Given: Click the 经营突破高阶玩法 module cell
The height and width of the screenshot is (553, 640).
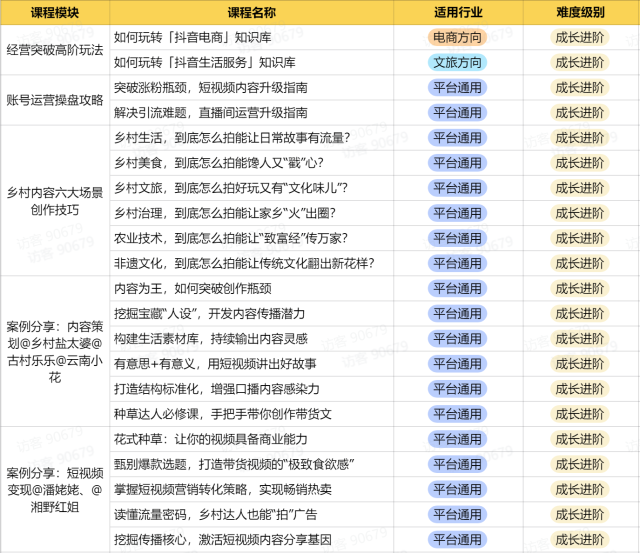Looking at the screenshot, I should (55, 50).
